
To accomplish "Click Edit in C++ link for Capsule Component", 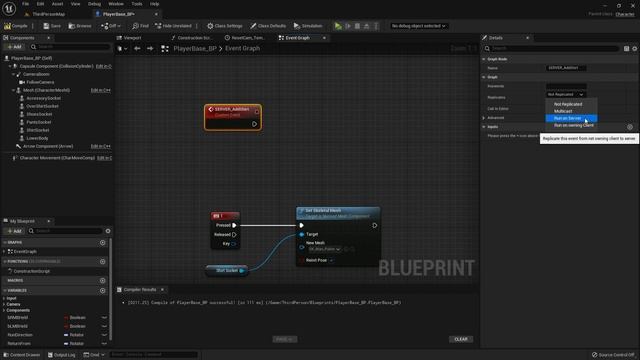I will 104,66.
